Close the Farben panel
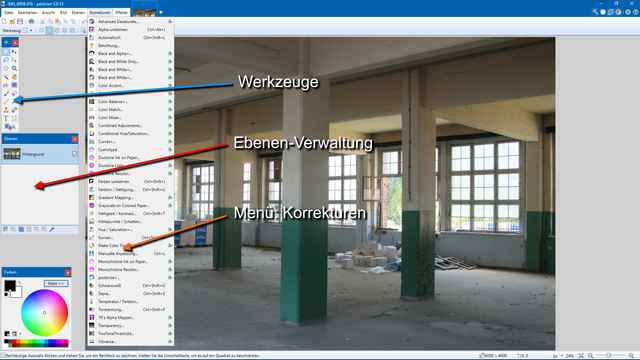640x360 pixels. [x=67, y=272]
